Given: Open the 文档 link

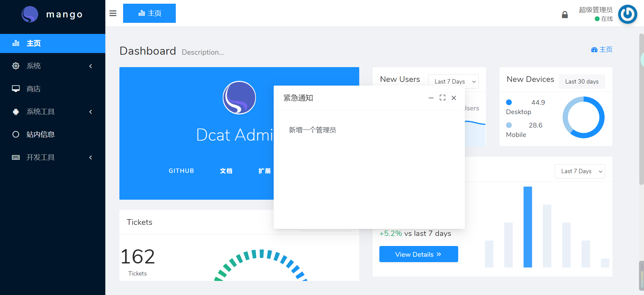Looking at the screenshot, I should 226,171.
